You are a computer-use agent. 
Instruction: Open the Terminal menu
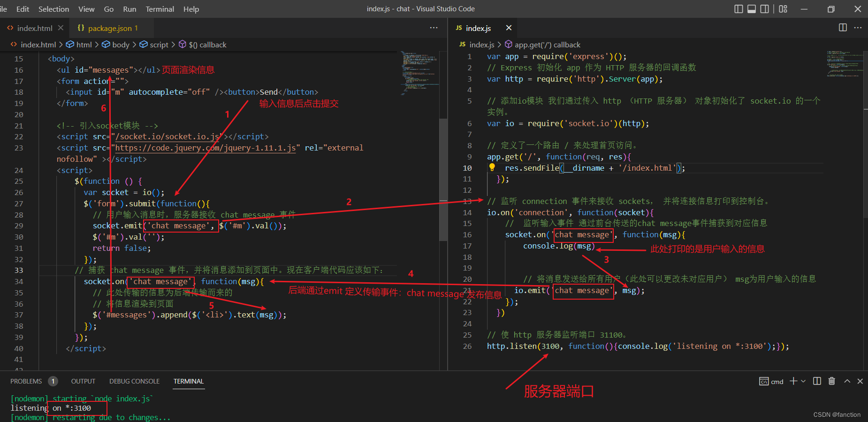click(160, 9)
